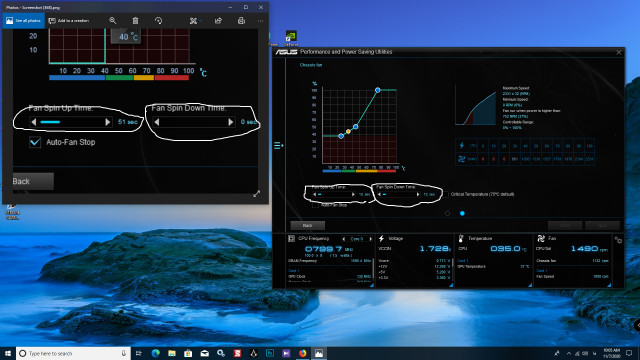Expand the ASUS side menu arrow icon
The width and height of the screenshot is (640, 360).
(279, 145)
